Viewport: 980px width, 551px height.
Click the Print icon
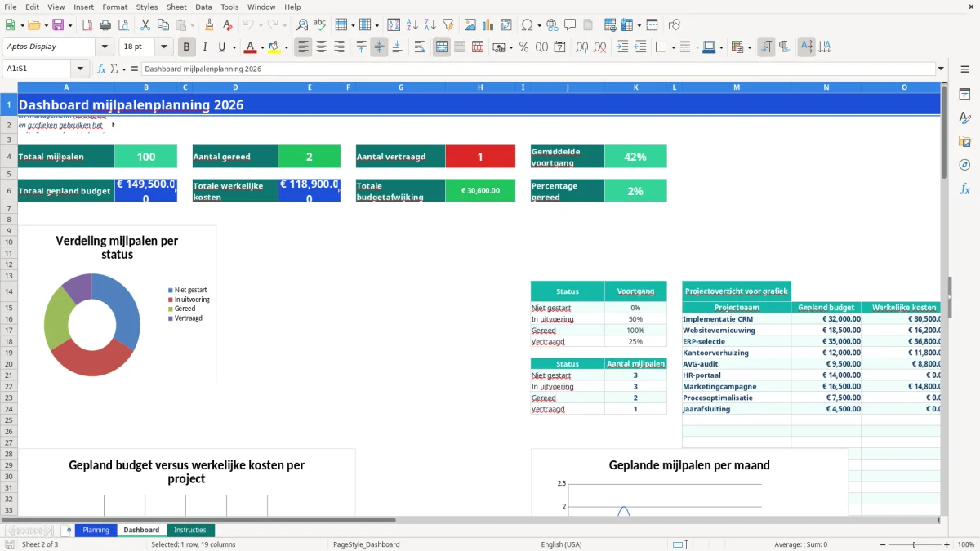pyautogui.click(x=105, y=25)
